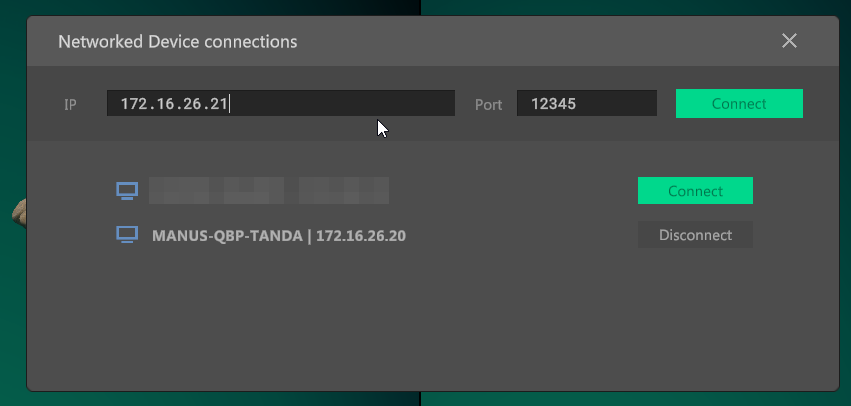Click the IP label
The width and height of the screenshot is (851, 406).
tap(70, 104)
